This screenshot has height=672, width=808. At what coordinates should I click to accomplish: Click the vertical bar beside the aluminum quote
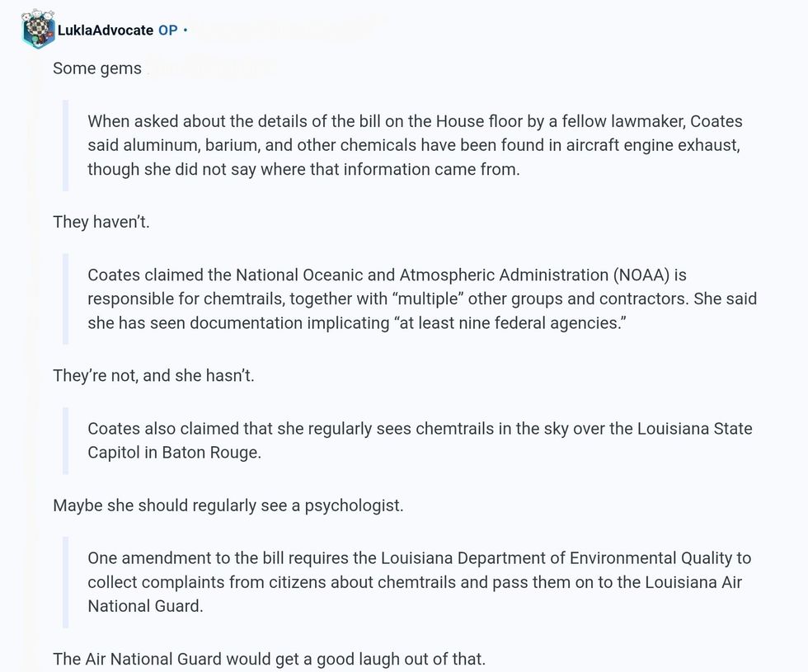[66, 145]
